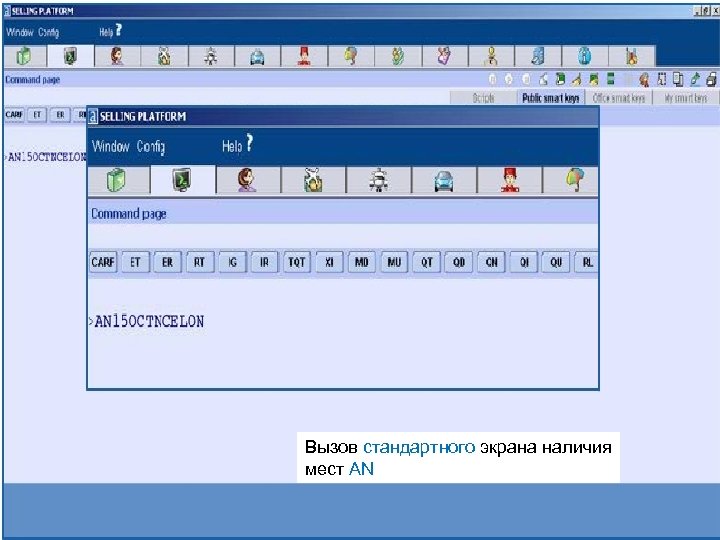This screenshot has width=720, height=540.
Task: Click the RT smart key button
Action: pos(199,262)
